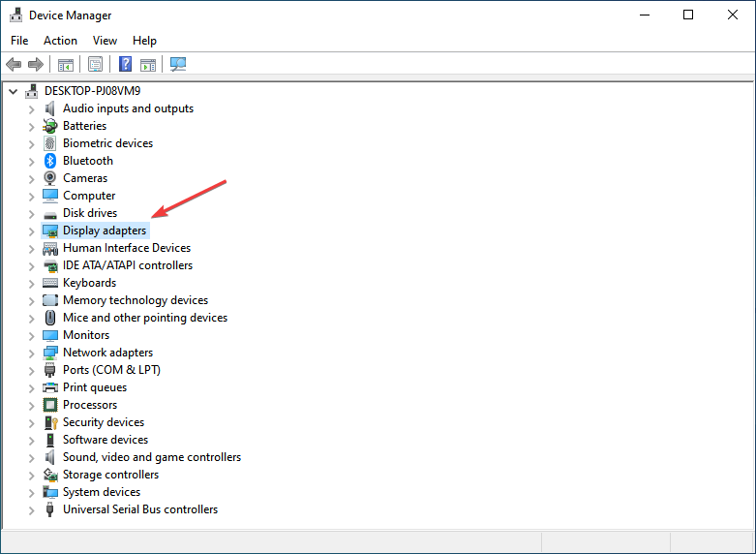Click the Display adapters icon
This screenshot has height=554, width=756.
50,231
